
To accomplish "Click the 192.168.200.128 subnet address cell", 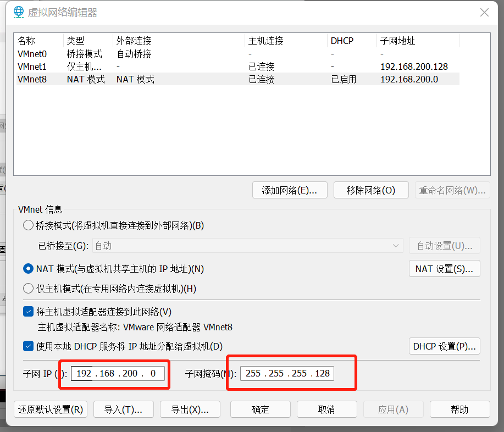I will point(414,67).
